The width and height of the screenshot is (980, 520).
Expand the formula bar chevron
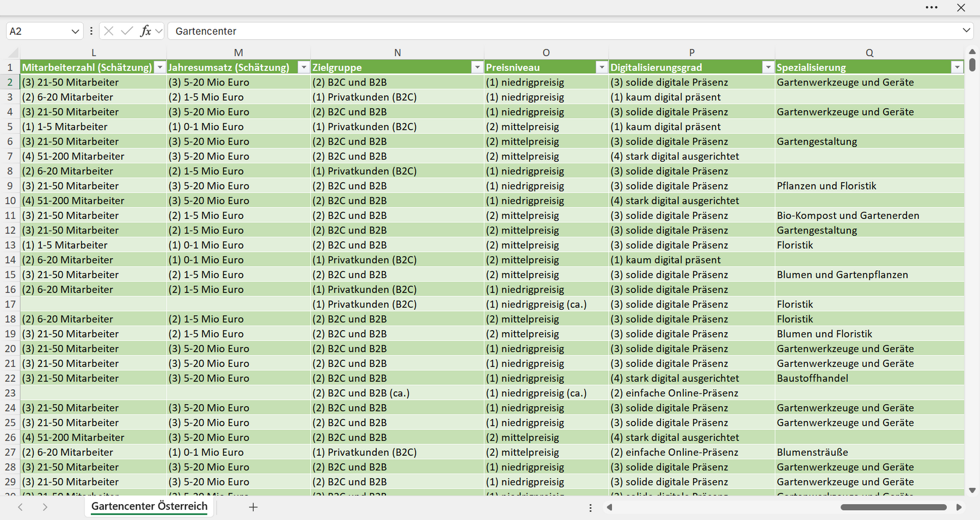click(x=966, y=30)
